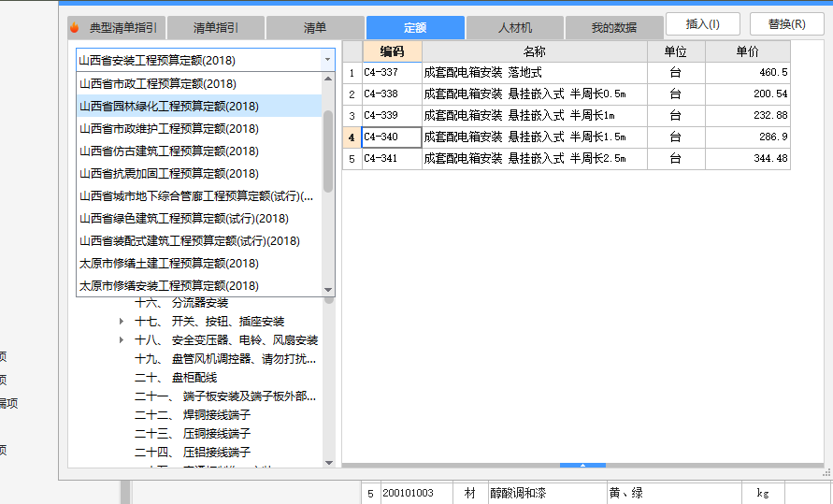
Task: Click the tree panel scroll-down arrow
Action: pyautogui.click(x=329, y=463)
